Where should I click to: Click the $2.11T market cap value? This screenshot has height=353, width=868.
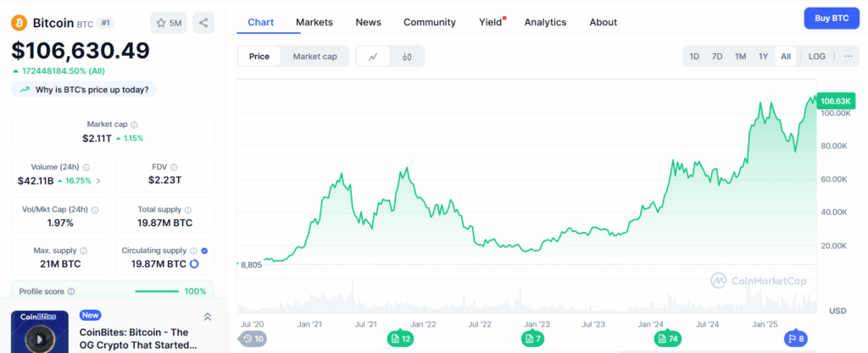point(97,138)
